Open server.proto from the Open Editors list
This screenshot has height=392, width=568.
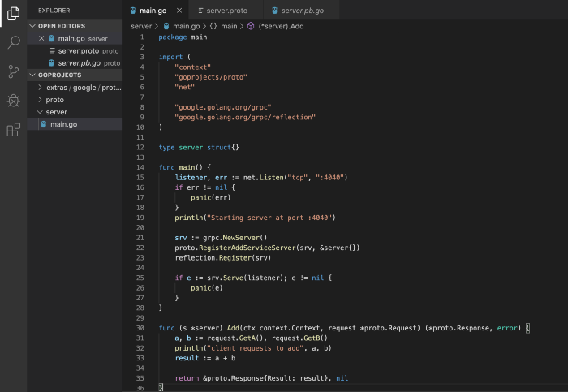(x=79, y=50)
